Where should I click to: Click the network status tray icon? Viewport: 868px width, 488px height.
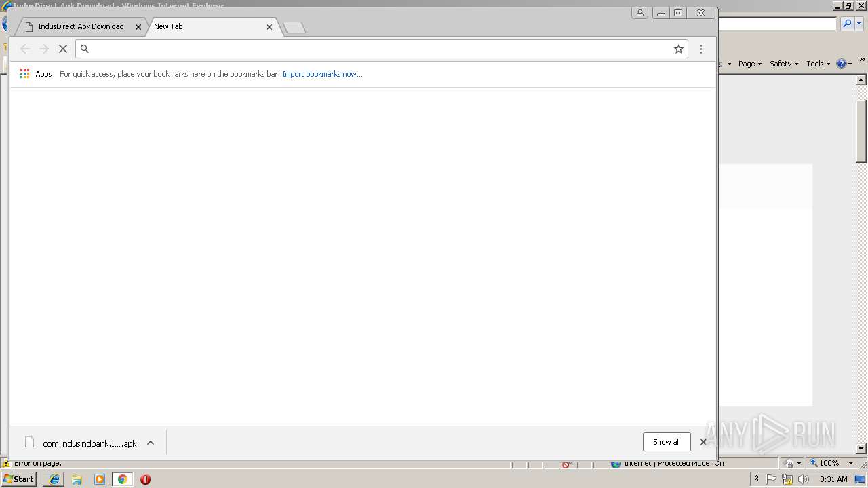787,479
